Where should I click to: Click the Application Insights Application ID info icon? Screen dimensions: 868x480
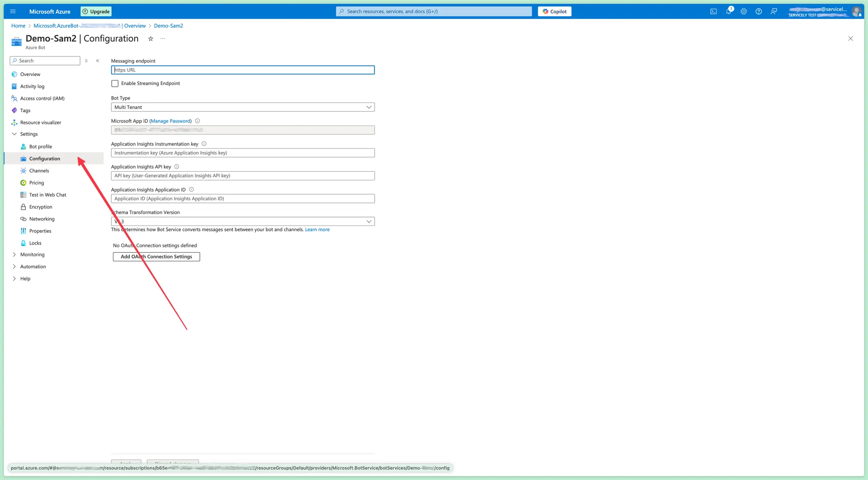pyautogui.click(x=191, y=189)
